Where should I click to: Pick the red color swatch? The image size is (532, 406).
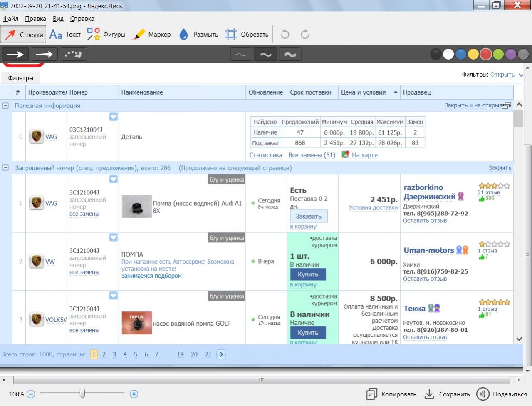(x=486, y=54)
